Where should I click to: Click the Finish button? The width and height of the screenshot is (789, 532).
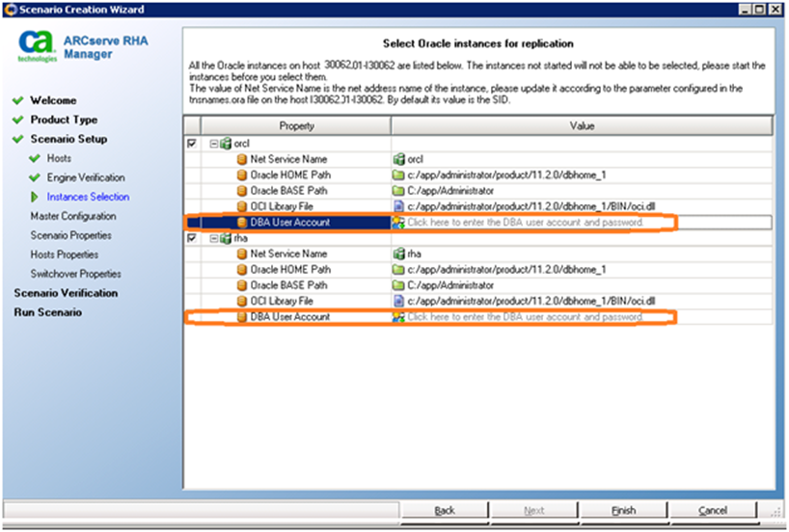[x=623, y=511]
